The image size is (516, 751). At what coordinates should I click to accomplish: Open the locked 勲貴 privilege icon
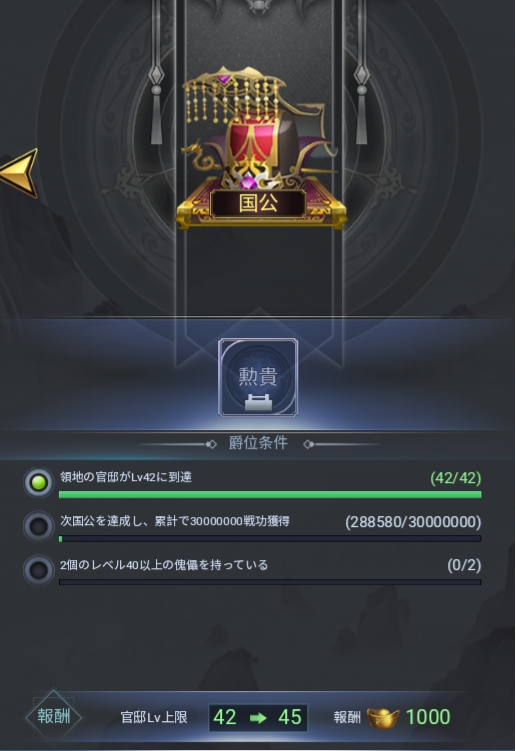258,377
